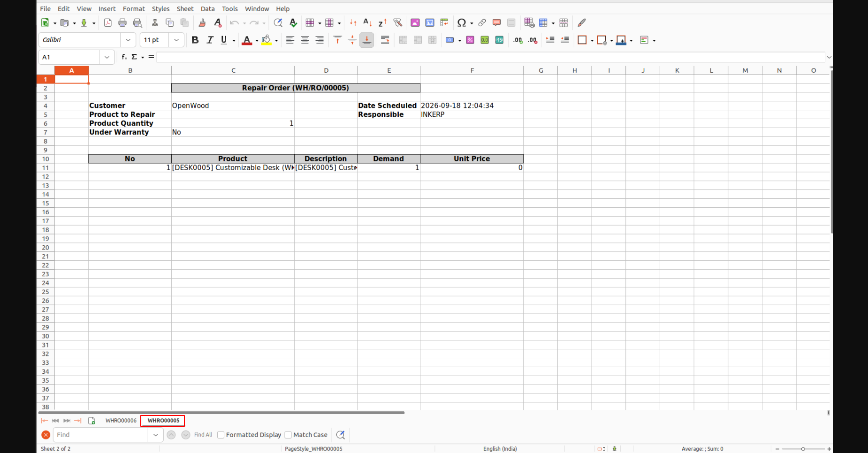Open the Sheet menu
The image size is (868, 453).
point(185,8)
